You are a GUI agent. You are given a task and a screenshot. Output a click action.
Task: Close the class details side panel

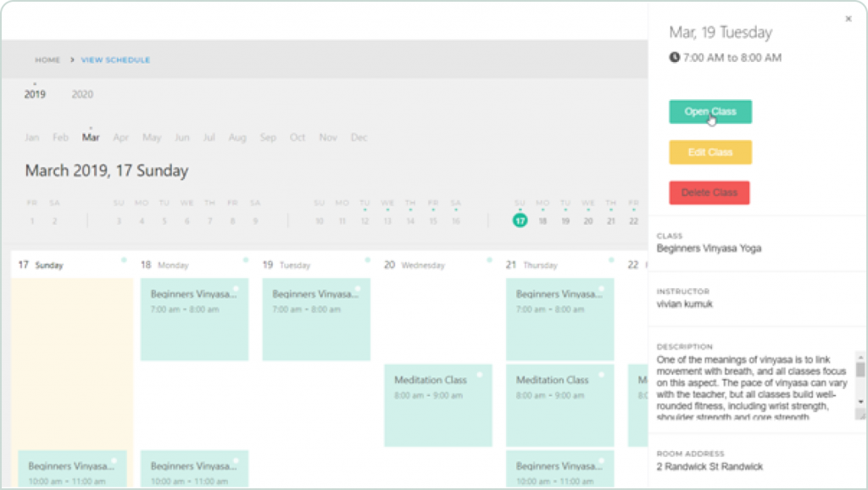coord(848,19)
